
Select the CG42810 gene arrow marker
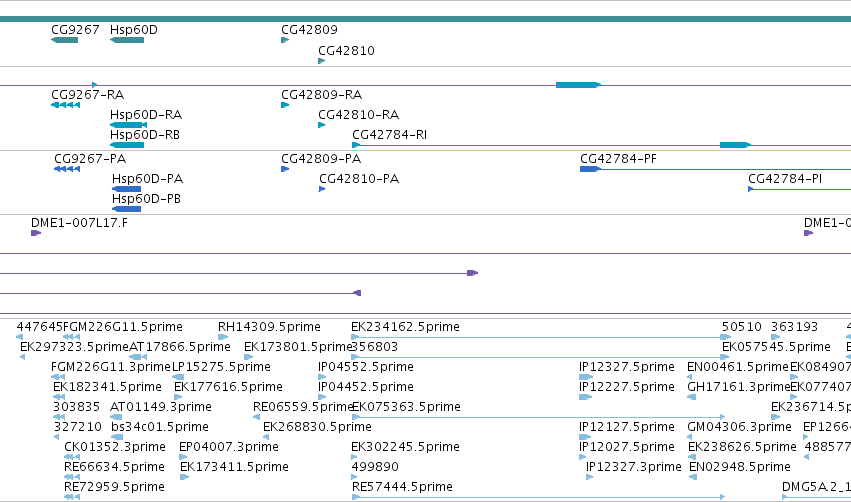[321, 61]
